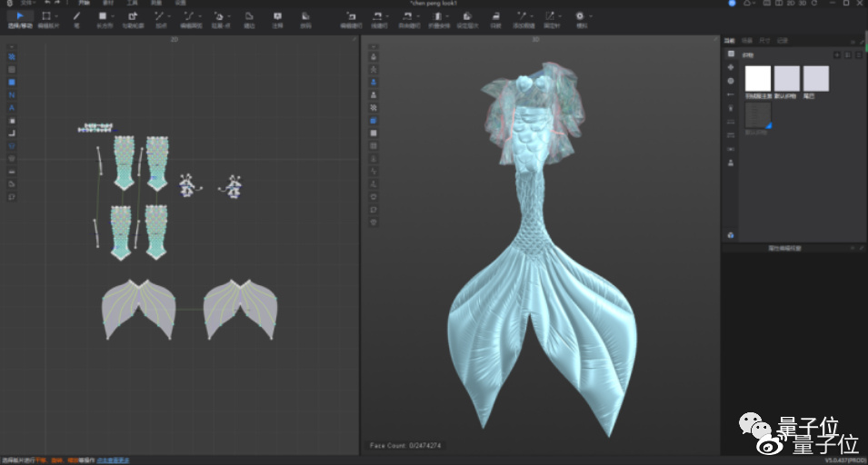
Task: Choose the Edit Pattern tool
Action: click(47, 16)
